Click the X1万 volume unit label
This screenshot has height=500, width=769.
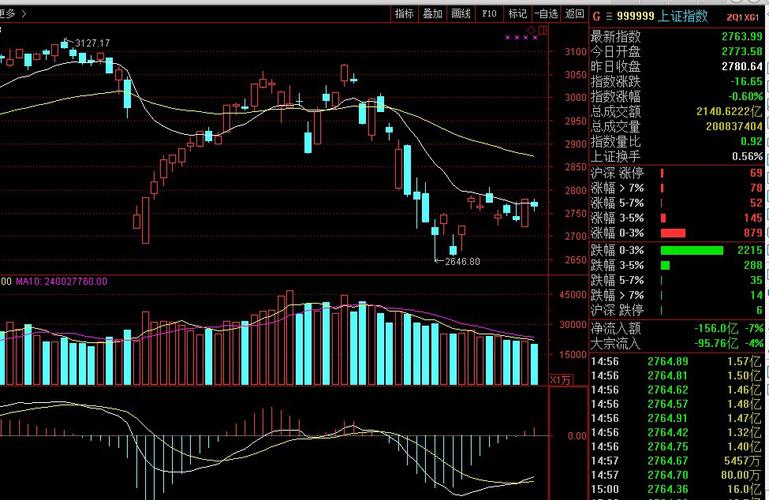pyautogui.click(x=561, y=380)
